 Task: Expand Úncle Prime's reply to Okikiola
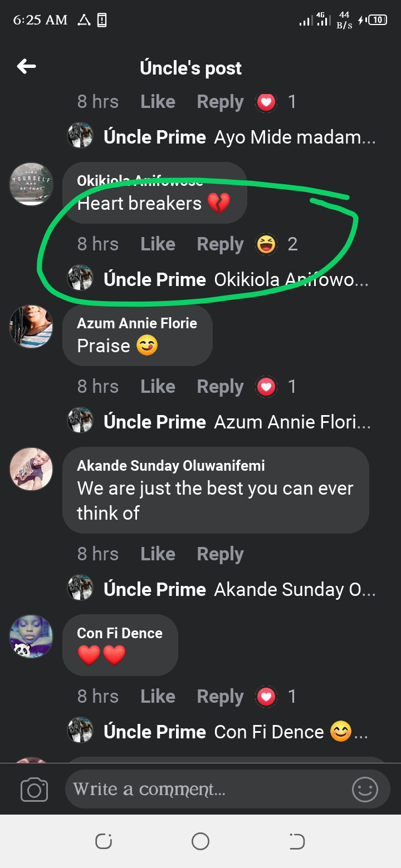click(234, 279)
